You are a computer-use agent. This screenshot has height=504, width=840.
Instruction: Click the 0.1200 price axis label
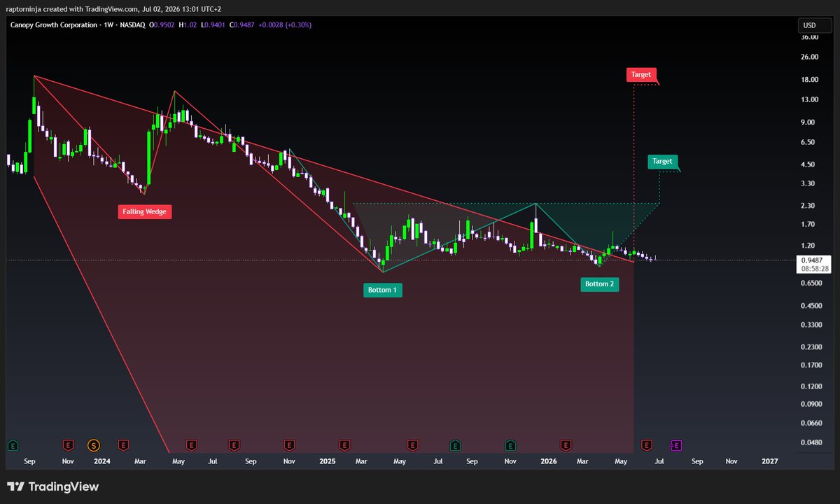[812, 386]
